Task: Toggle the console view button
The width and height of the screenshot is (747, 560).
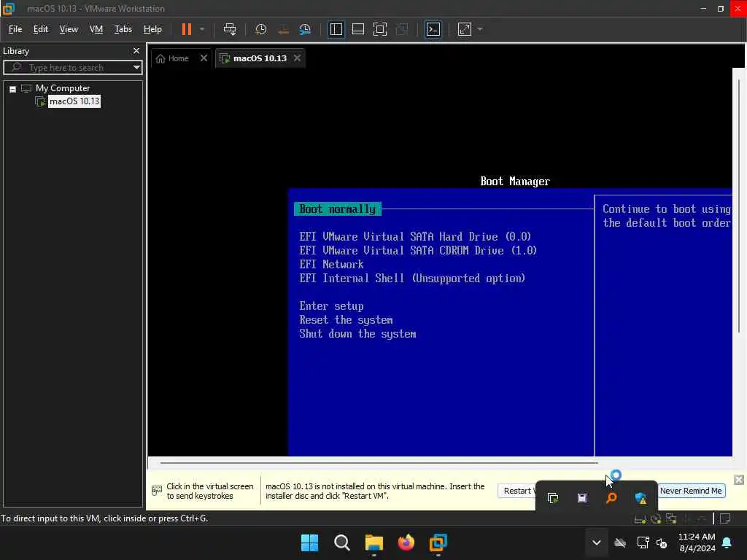Action: pyautogui.click(x=433, y=29)
